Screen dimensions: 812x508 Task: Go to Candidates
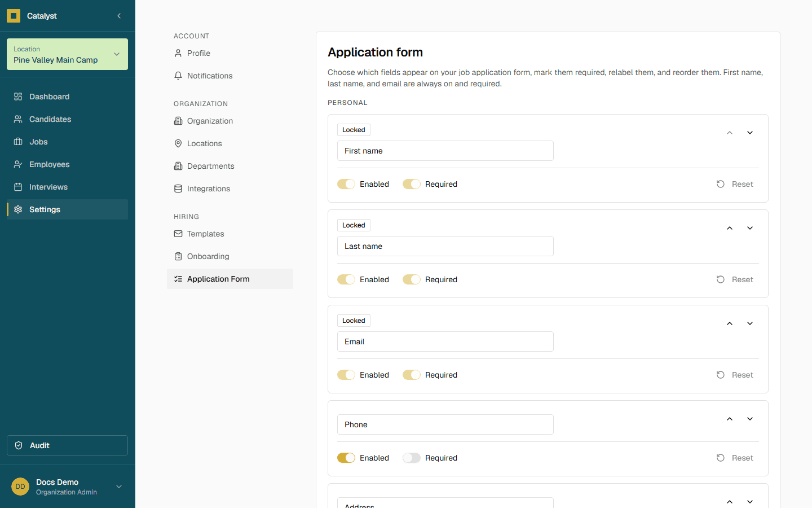(67, 119)
